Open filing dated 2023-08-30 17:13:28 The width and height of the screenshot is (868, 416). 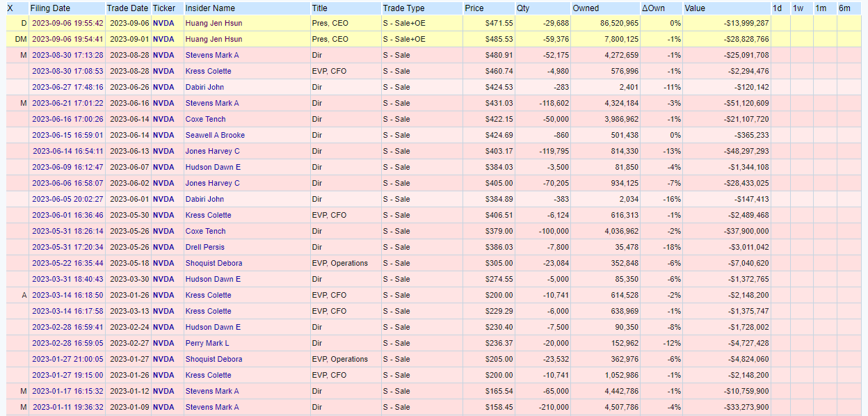(x=67, y=55)
